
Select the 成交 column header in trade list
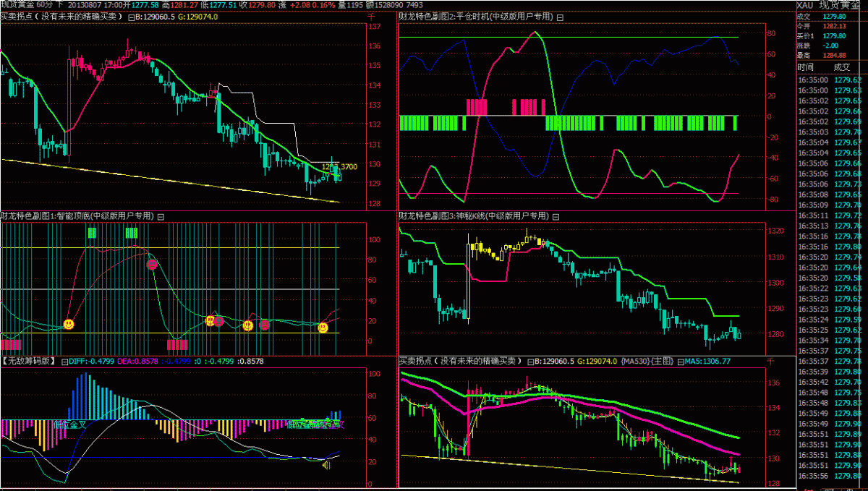843,67
